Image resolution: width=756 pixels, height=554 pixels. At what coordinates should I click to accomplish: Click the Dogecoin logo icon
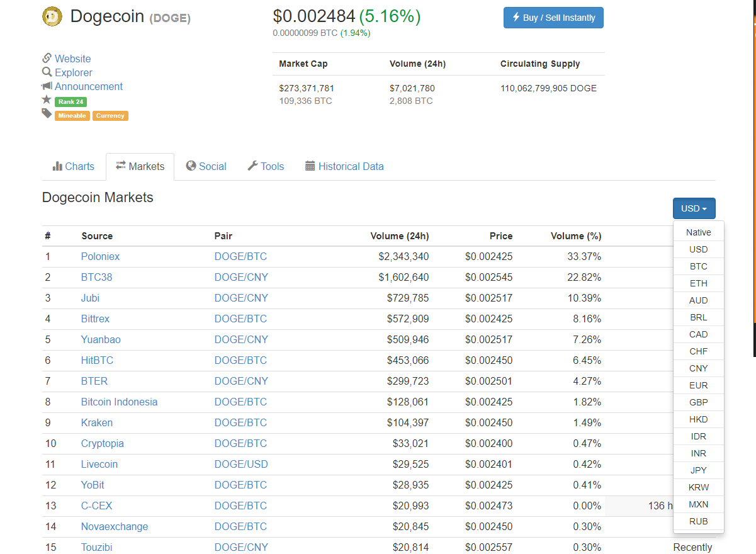coord(52,16)
